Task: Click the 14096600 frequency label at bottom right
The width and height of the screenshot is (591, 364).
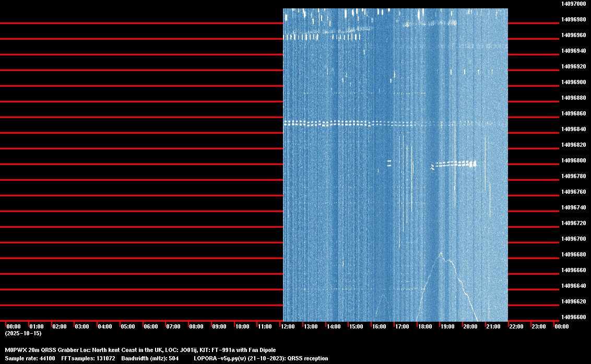Action: click(x=574, y=316)
